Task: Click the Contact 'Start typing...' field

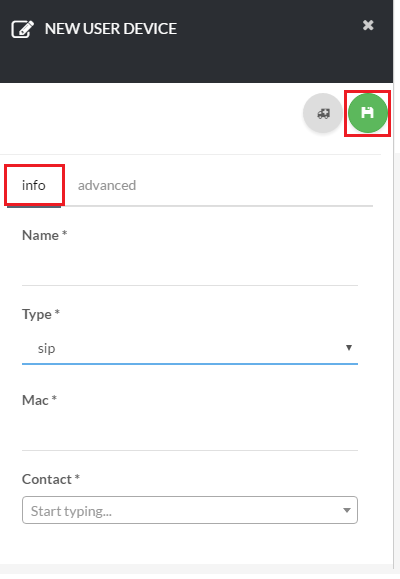Action: point(190,510)
